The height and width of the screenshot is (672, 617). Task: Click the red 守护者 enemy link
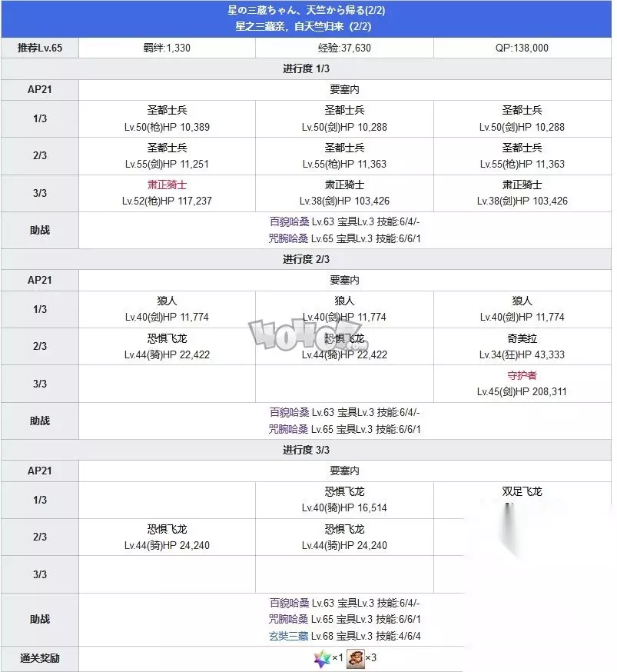(x=521, y=375)
